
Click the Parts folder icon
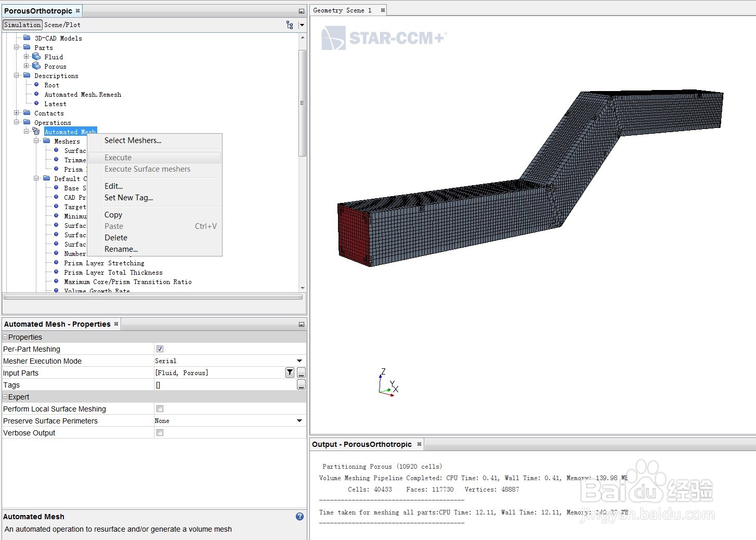[27, 47]
